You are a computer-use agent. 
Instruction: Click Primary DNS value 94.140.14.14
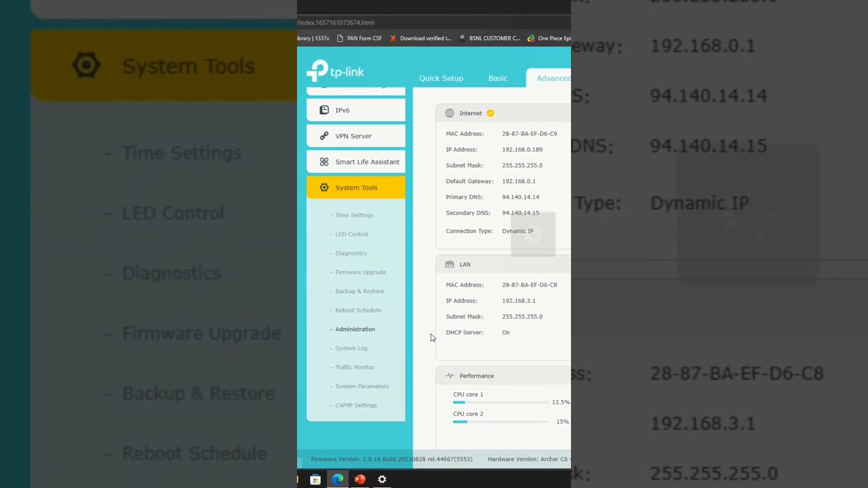(521, 197)
